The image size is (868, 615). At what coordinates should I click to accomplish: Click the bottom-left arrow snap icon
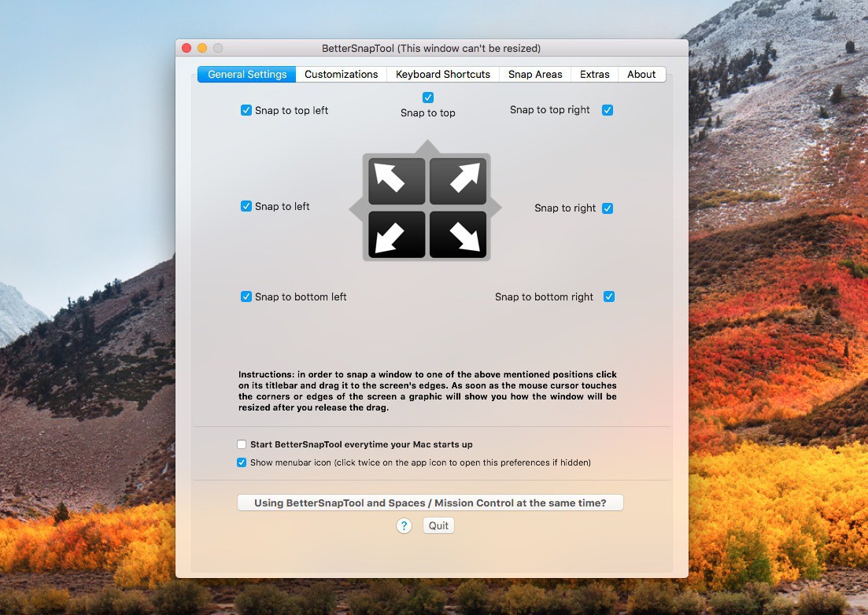(x=397, y=234)
